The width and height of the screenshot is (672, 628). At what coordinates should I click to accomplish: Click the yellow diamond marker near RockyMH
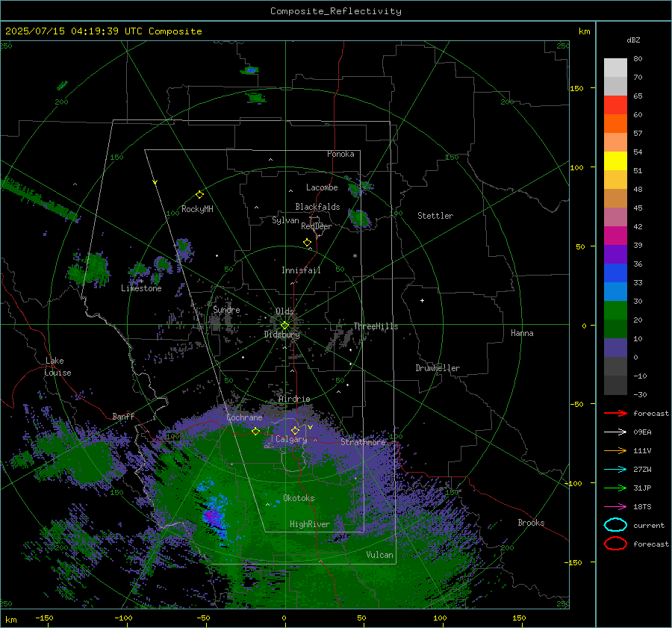click(x=199, y=195)
